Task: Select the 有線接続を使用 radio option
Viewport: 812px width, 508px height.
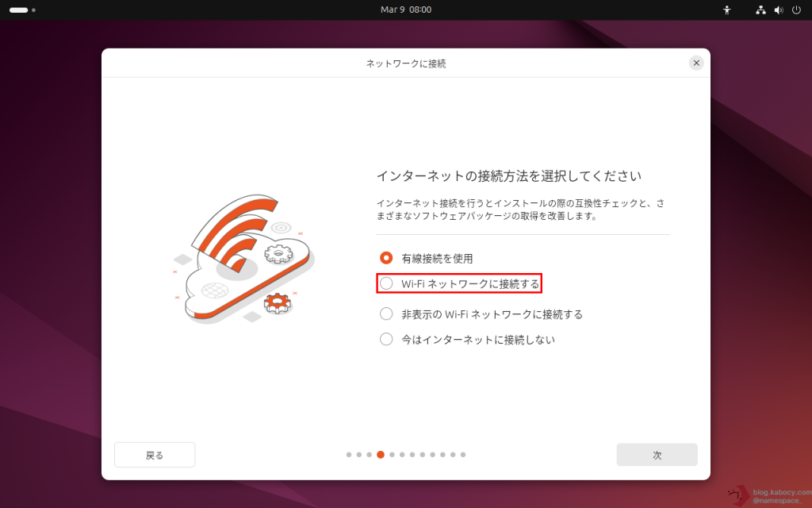Action: coord(386,258)
